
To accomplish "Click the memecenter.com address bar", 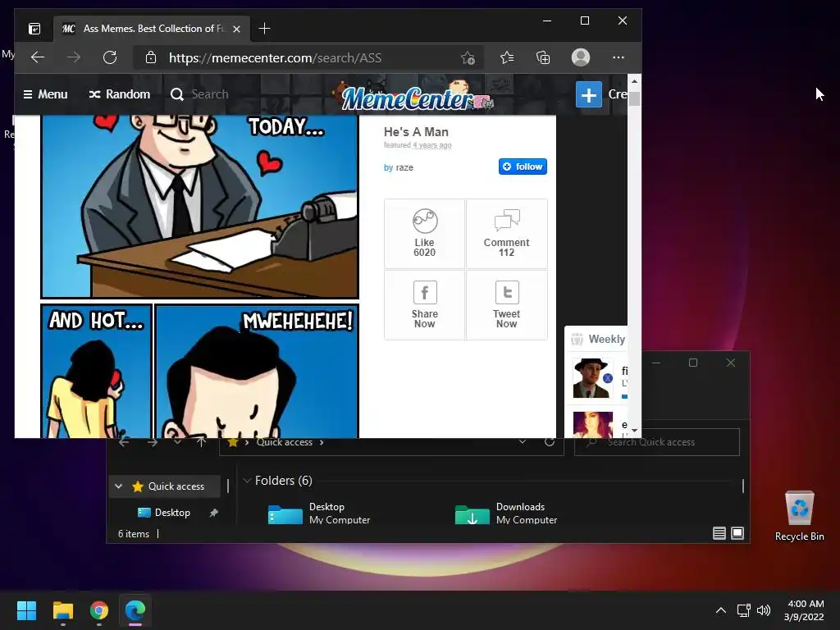I will (x=308, y=57).
